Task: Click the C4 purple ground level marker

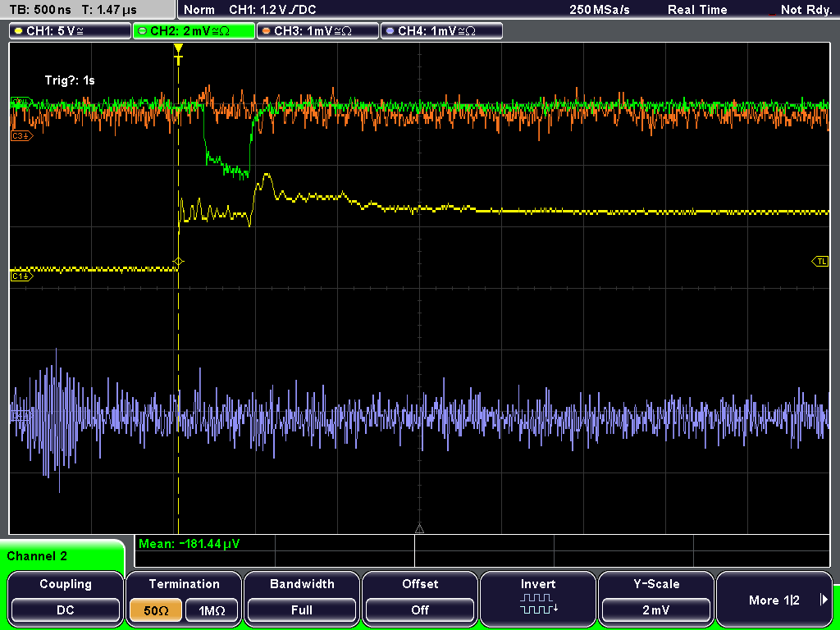Action: pos(21,415)
